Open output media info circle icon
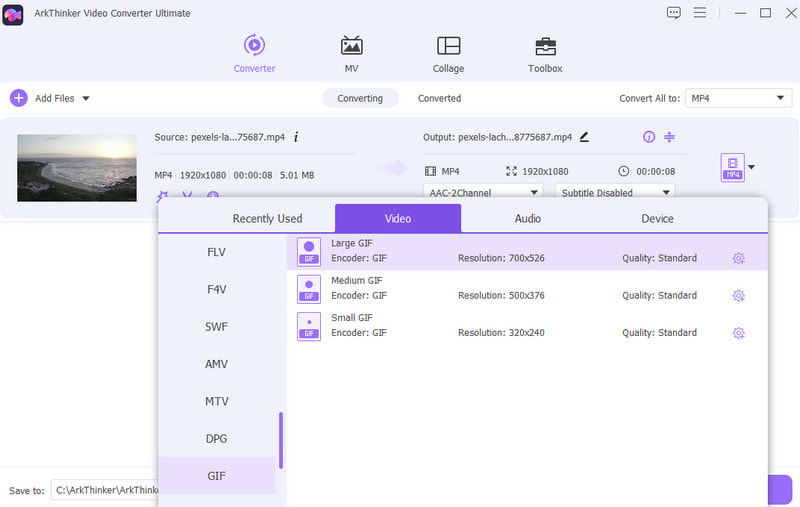This screenshot has width=800, height=507. [x=649, y=137]
